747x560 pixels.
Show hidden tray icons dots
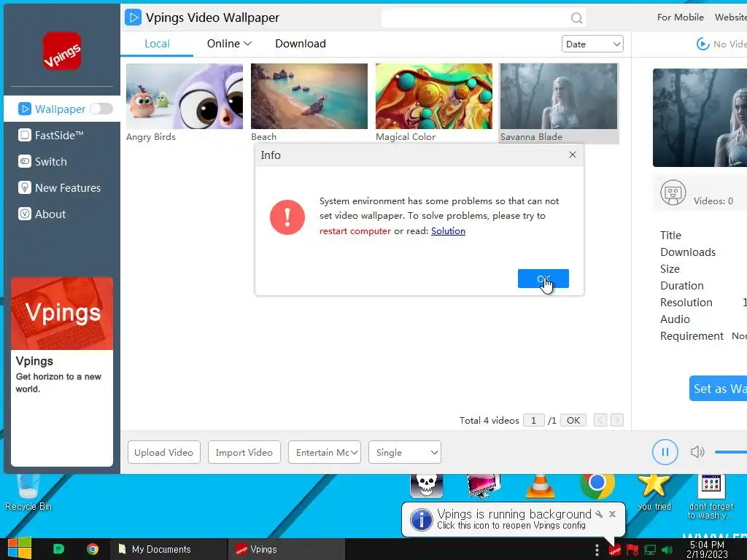597,550
